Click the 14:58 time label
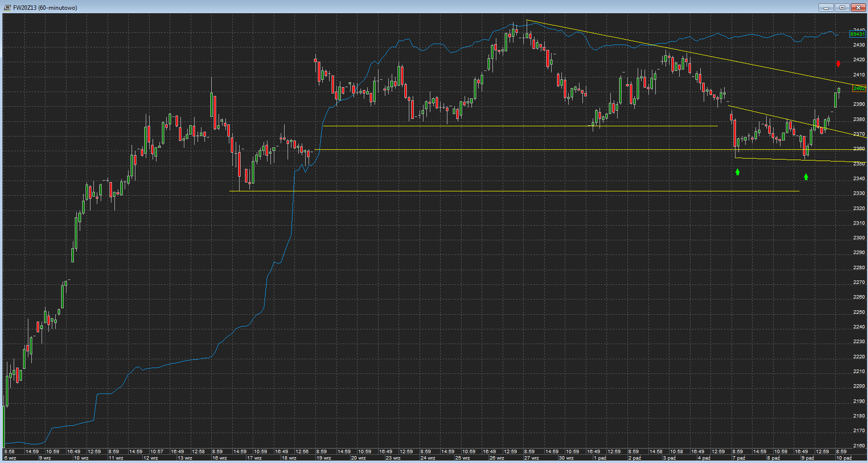The image size is (868, 463). [x=656, y=452]
